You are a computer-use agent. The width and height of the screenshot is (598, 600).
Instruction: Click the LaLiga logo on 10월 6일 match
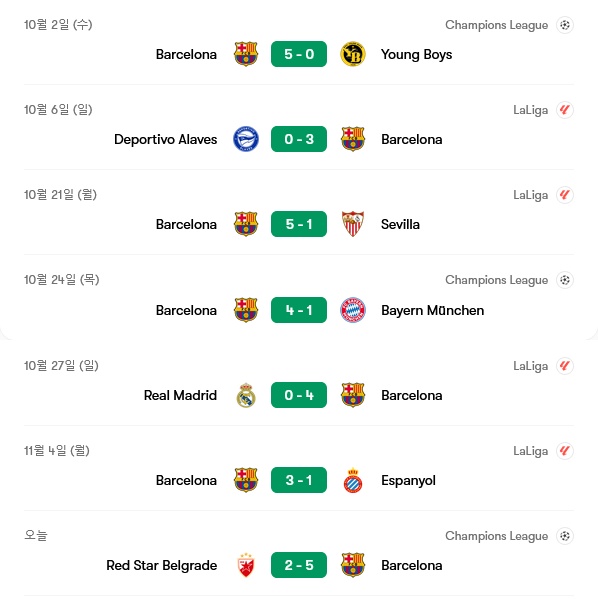565,110
